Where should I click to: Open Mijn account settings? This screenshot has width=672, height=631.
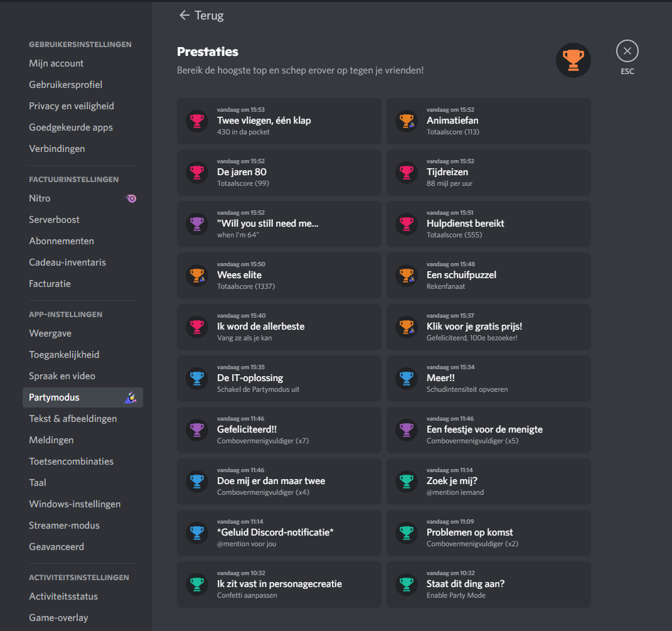pos(56,63)
